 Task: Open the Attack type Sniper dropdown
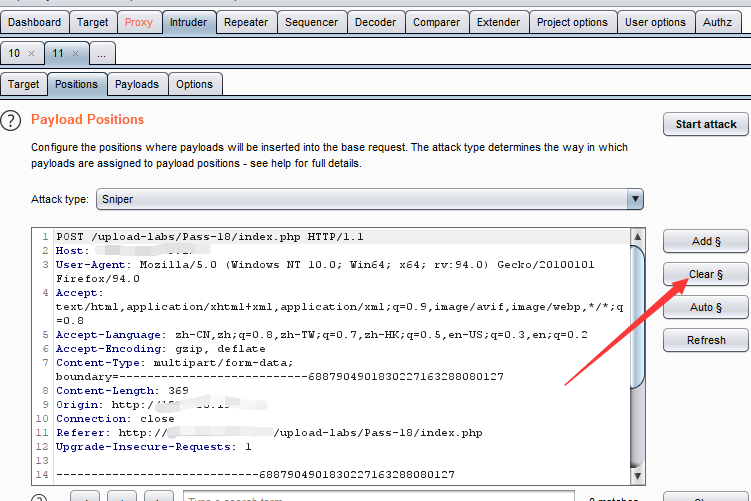370,199
